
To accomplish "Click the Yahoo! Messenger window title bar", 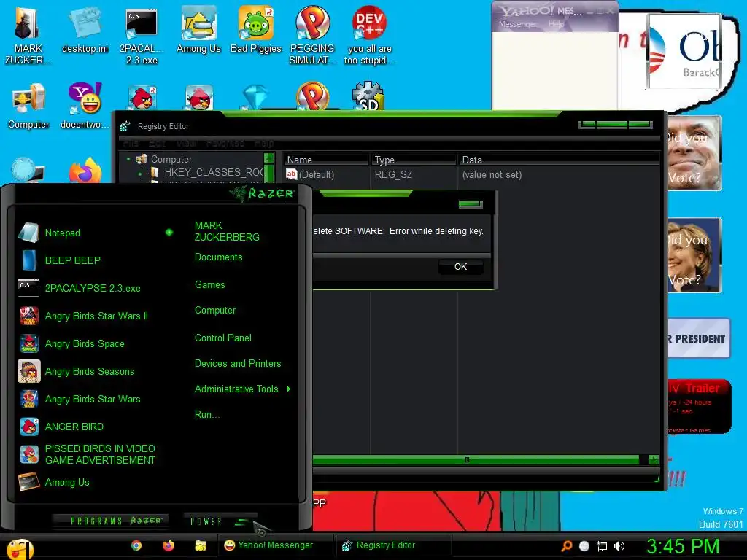I will 555,11.
